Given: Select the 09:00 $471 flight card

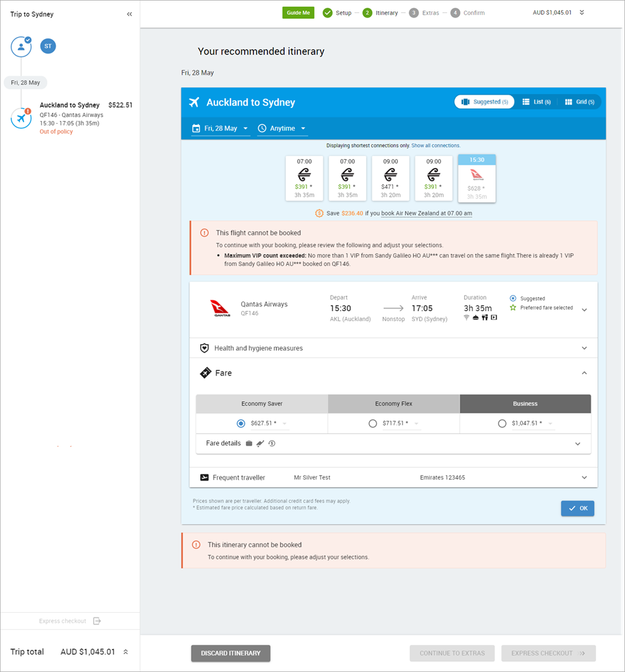Looking at the screenshot, I should coord(390,178).
